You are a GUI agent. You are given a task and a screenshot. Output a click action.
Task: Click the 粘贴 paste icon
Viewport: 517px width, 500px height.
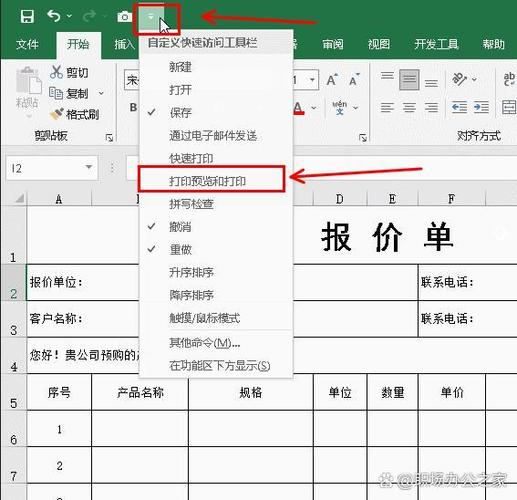28,80
